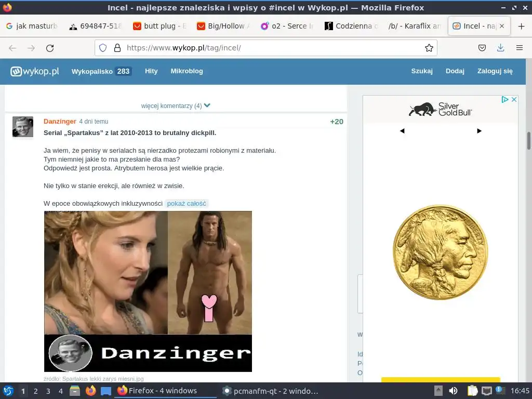The width and height of the screenshot is (532, 399).
Task: Click the Dodaj link
Action: coord(455,71)
